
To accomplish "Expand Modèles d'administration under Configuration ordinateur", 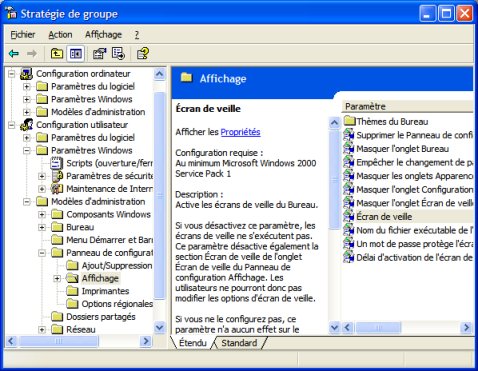I will click(x=27, y=112).
